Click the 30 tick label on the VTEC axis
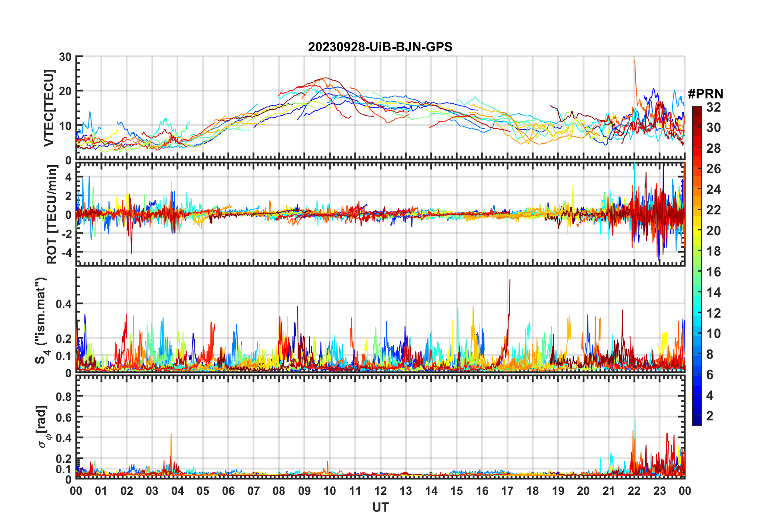761x532 pixels. pos(65,57)
